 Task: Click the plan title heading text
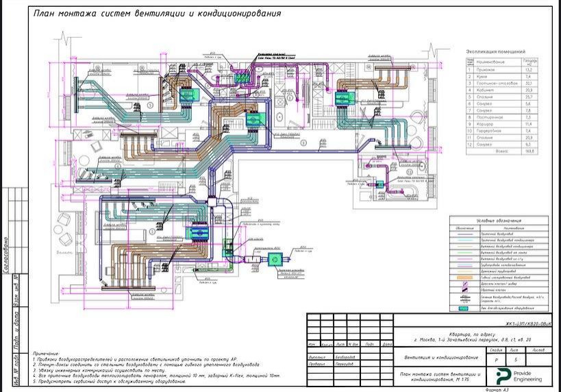157,14
